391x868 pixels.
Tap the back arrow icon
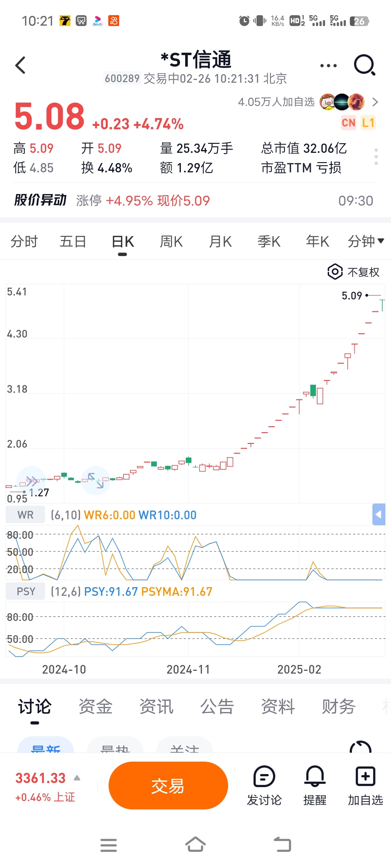click(20, 65)
